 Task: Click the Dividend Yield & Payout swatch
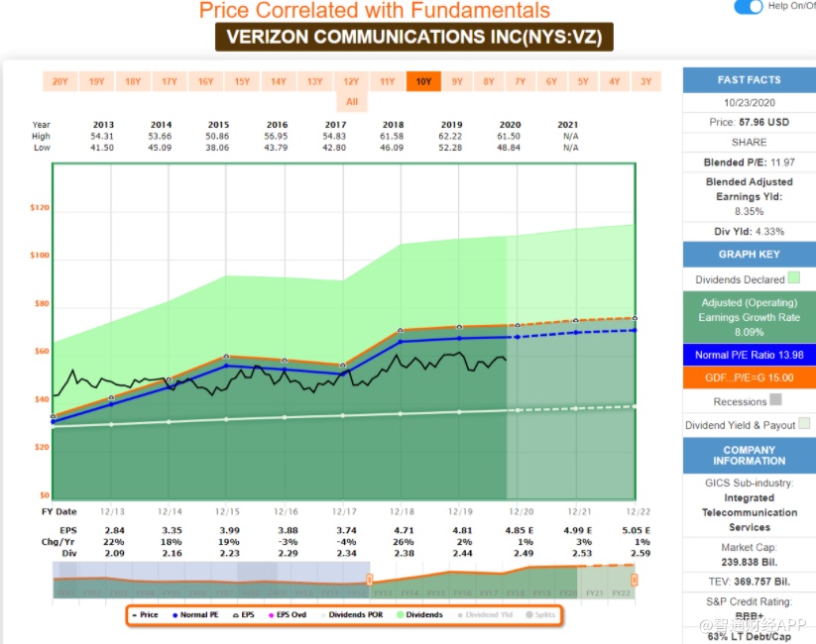(x=804, y=424)
